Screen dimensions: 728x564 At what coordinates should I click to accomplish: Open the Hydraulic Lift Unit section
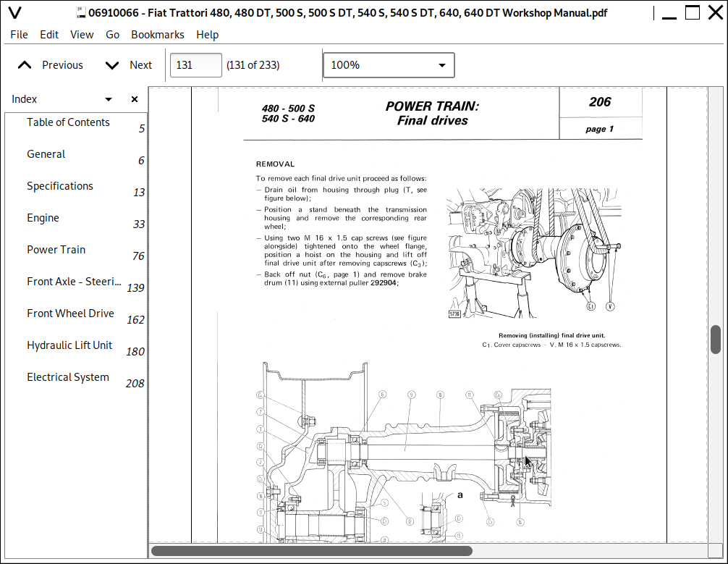69,345
